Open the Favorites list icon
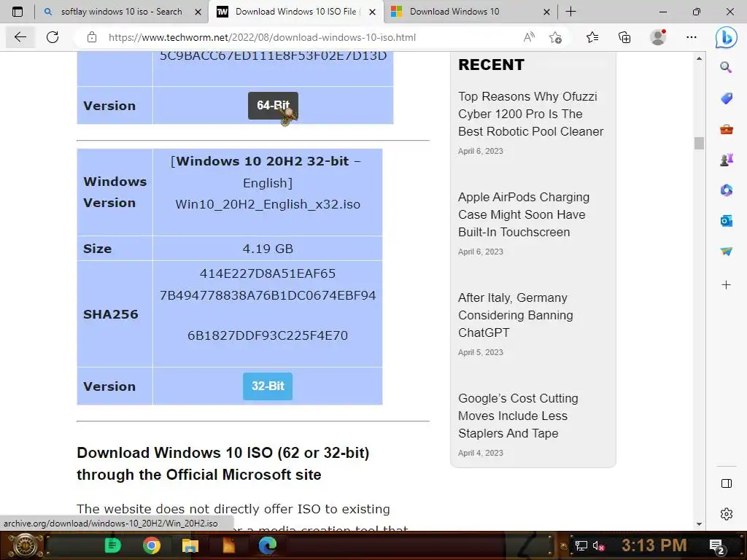The height and width of the screenshot is (560, 747). click(592, 37)
